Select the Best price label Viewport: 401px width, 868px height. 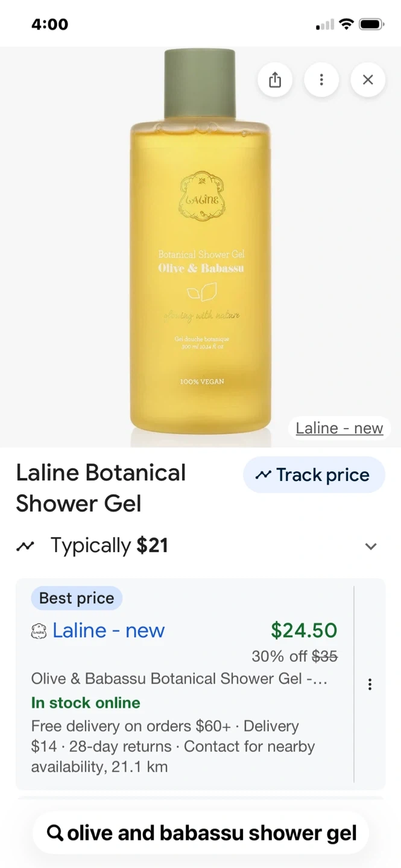77,598
